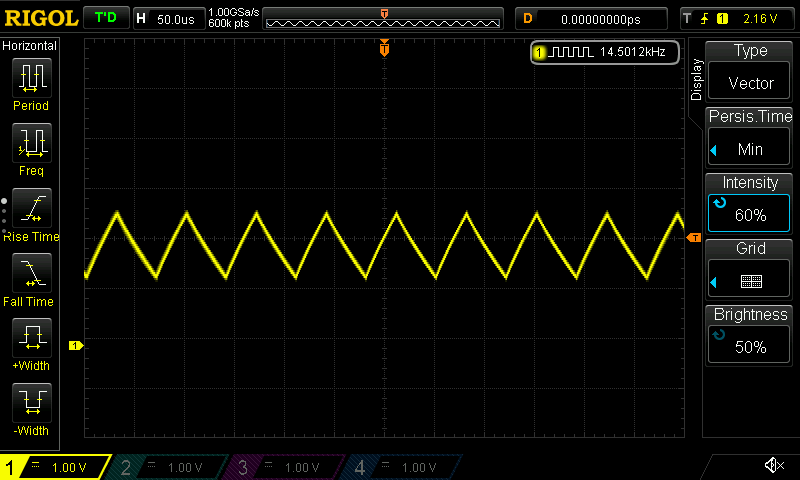Click the T'D trigger status indicator

(106, 18)
